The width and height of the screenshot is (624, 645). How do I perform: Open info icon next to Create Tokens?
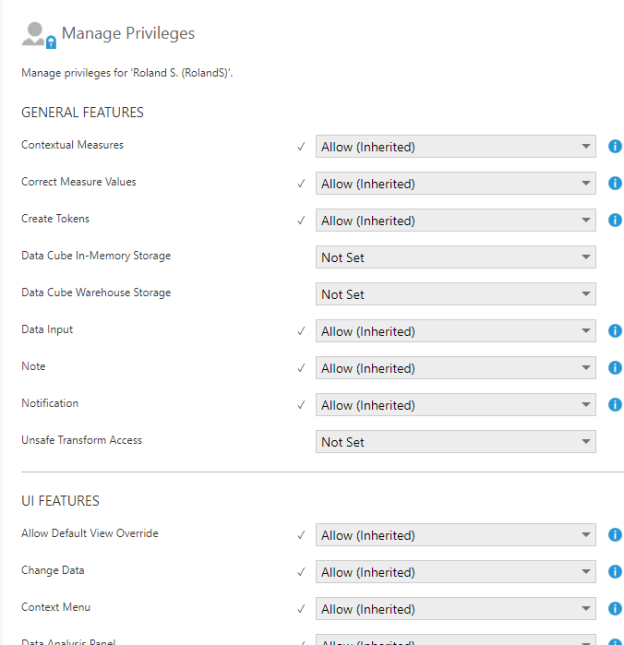point(615,221)
